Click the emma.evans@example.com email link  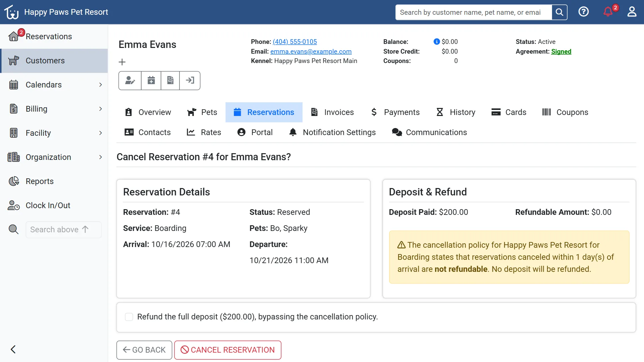pos(311,51)
